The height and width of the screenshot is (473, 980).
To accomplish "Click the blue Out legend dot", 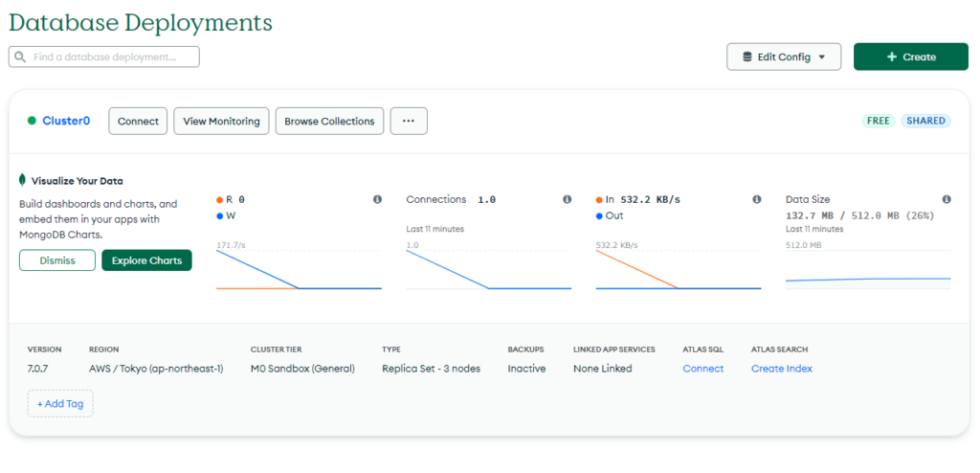I will point(599,215).
